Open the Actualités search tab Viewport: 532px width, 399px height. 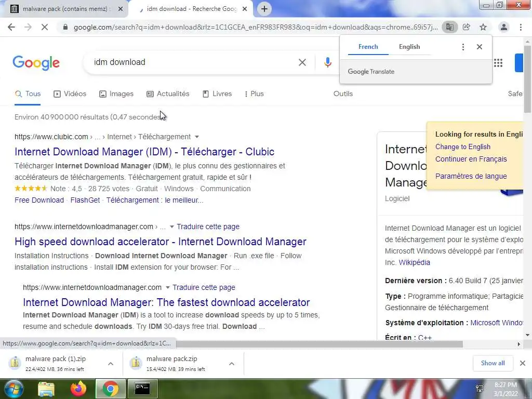click(x=168, y=94)
